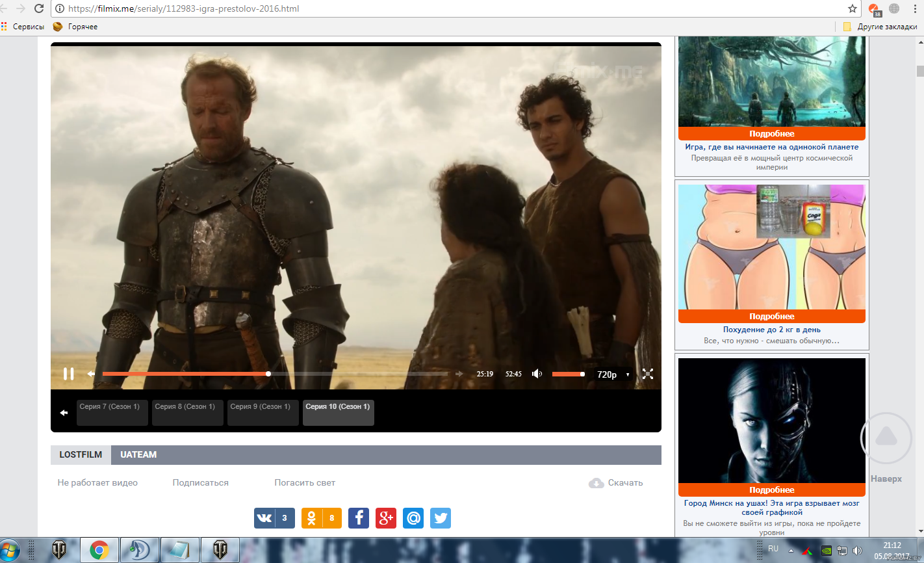Share via Odnoklassniki button
Image resolution: width=924 pixels, height=563 pixels.
322,518
